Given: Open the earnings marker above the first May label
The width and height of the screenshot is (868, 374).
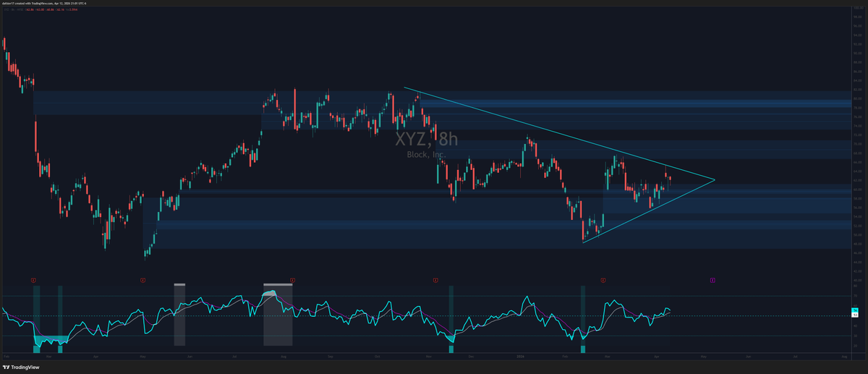Looking at the screenshot, I should tap(143, 279).
